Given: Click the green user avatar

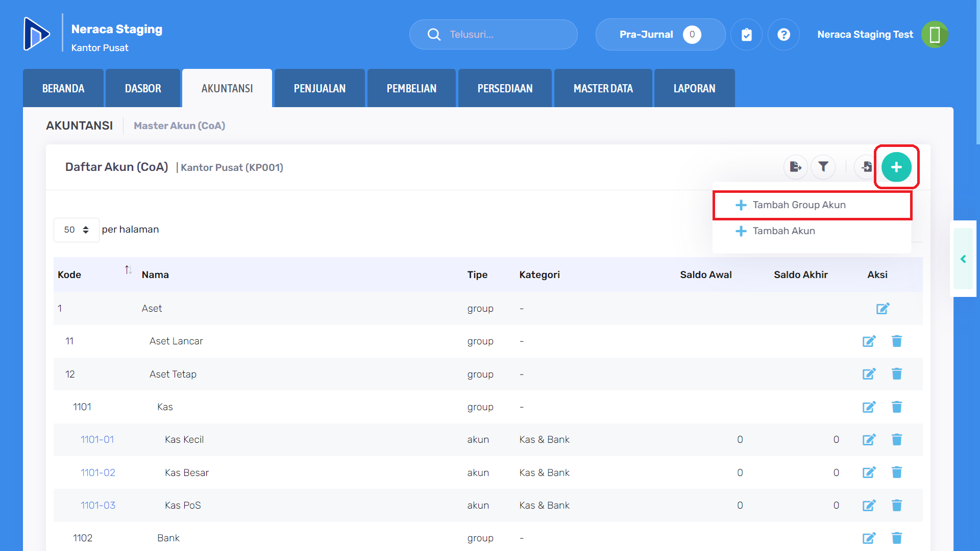Looking at the screenshot, I should coord(935,34).
